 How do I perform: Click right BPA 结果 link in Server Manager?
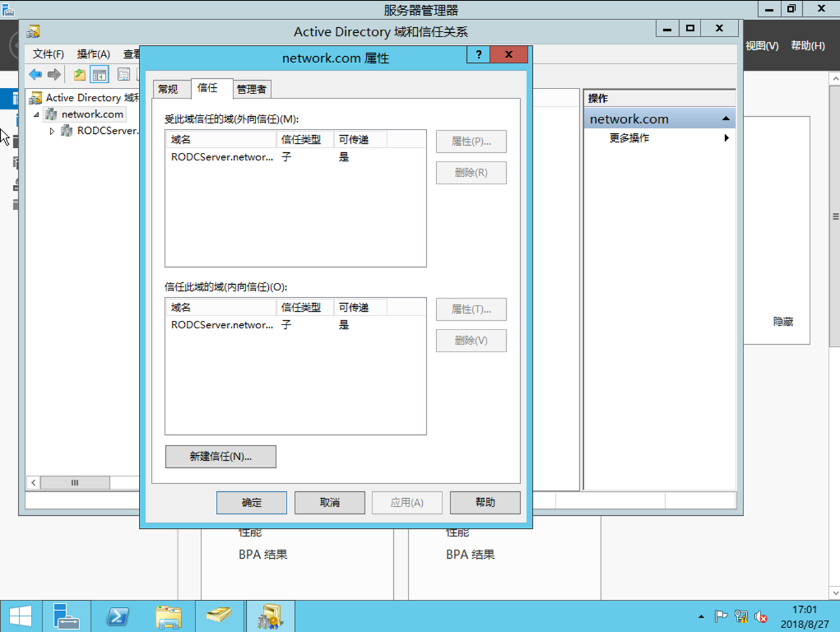point(470,554)
